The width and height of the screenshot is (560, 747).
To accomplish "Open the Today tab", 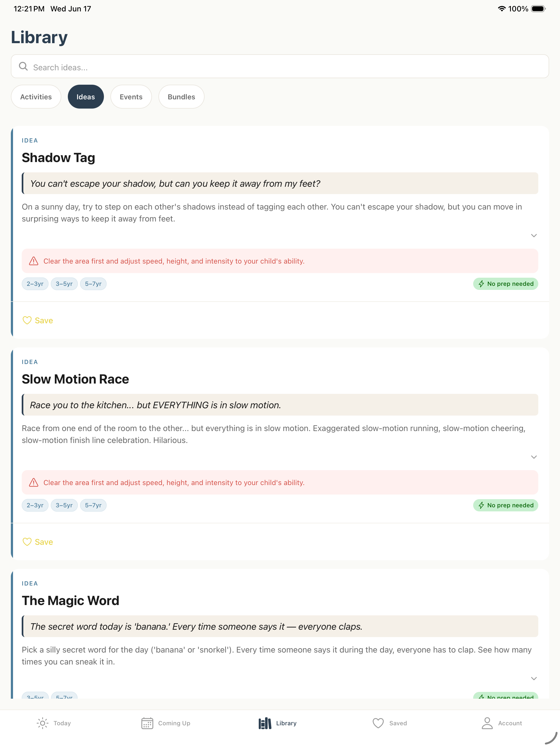I will (x=54, y=723).
